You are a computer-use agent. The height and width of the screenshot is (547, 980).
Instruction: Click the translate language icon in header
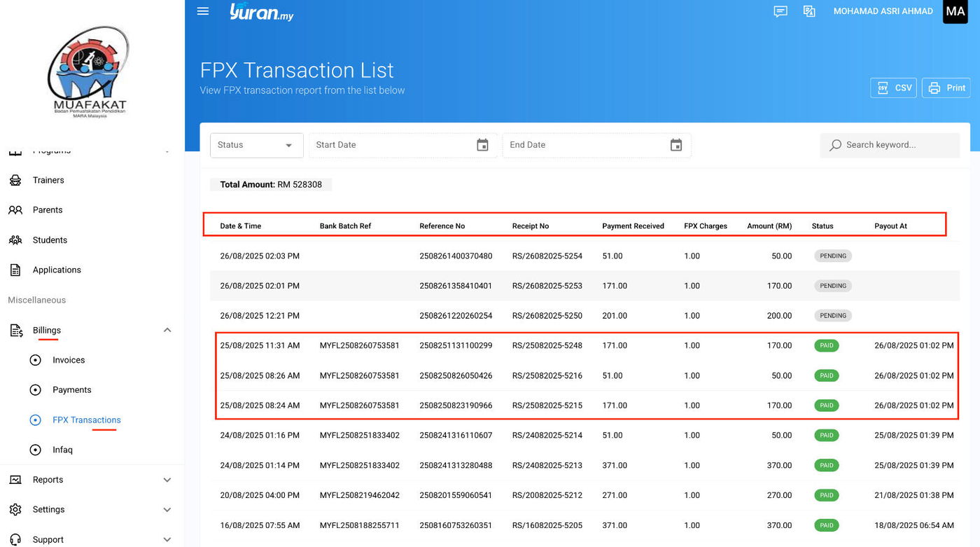click(x=809, y=11)
